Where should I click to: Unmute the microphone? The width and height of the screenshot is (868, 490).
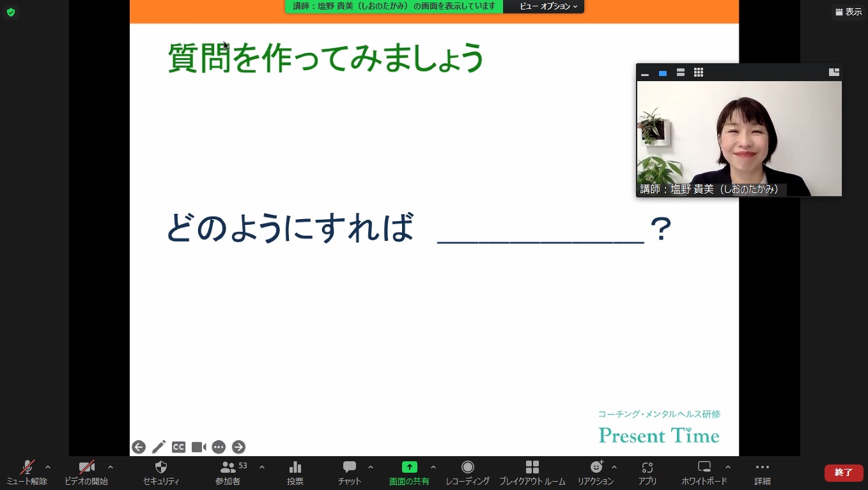(x=27, y=473)
